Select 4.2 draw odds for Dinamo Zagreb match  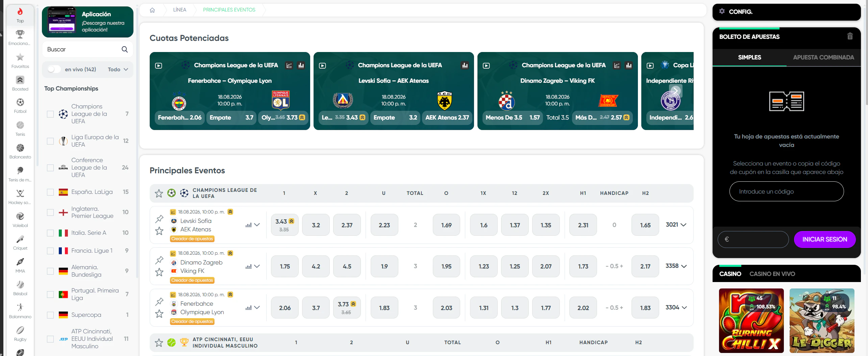pos(316,266)
